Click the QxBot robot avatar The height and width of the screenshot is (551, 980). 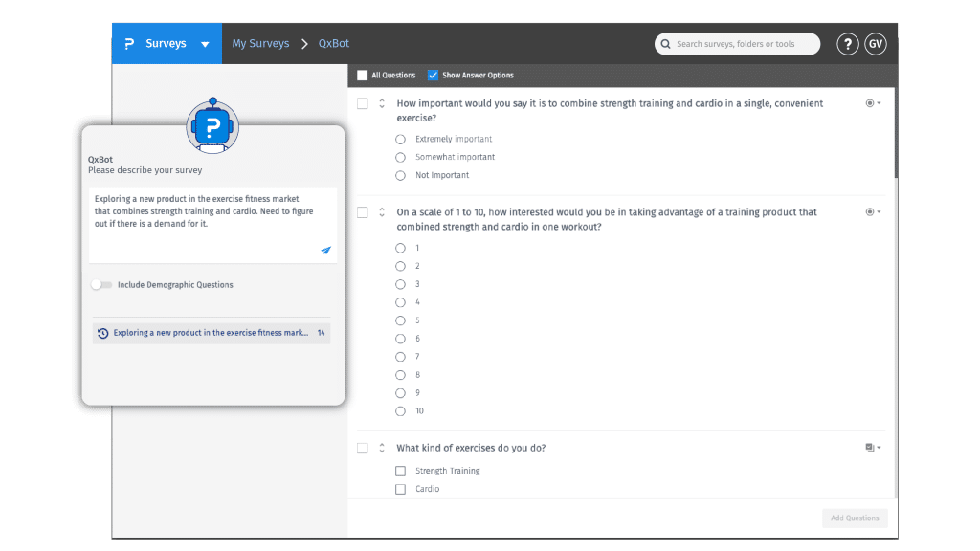pyautogui.click(x=212, y=125)
